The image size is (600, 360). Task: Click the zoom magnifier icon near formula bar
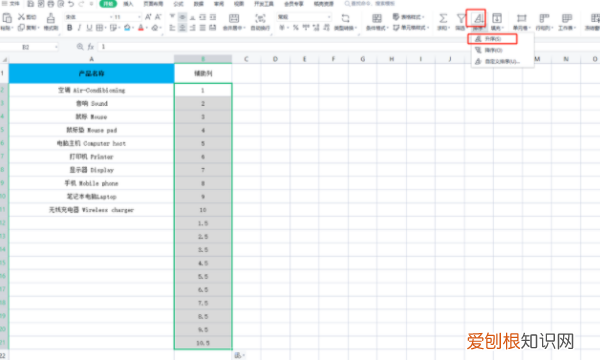(80, 47)
